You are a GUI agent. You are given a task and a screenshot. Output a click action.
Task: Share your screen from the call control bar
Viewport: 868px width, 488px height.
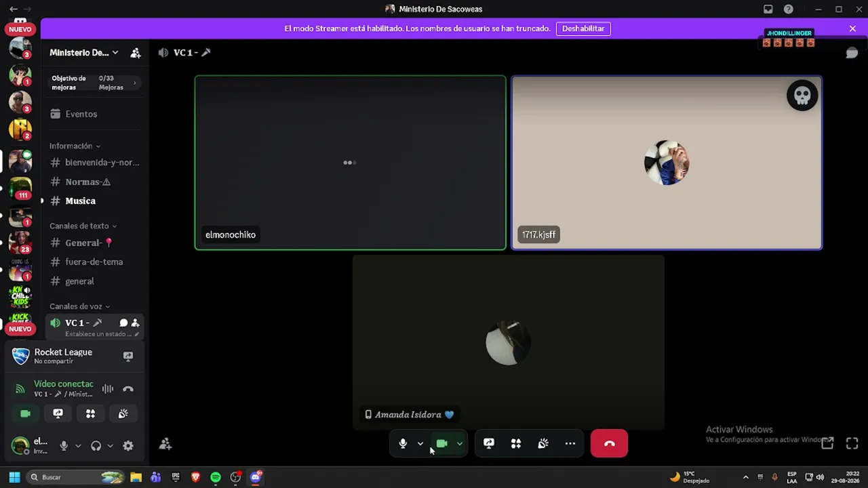[x=489, y=443]
